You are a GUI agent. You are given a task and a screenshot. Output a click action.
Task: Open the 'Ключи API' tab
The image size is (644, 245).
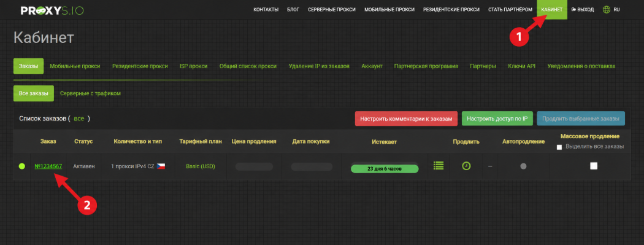tap(521, 66)
